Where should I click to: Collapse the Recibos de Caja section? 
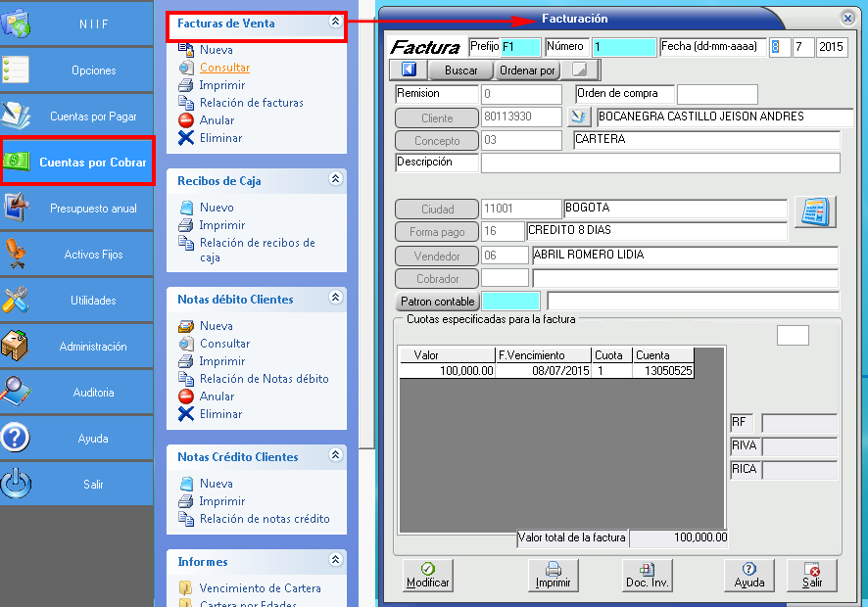tap(335, 179)
